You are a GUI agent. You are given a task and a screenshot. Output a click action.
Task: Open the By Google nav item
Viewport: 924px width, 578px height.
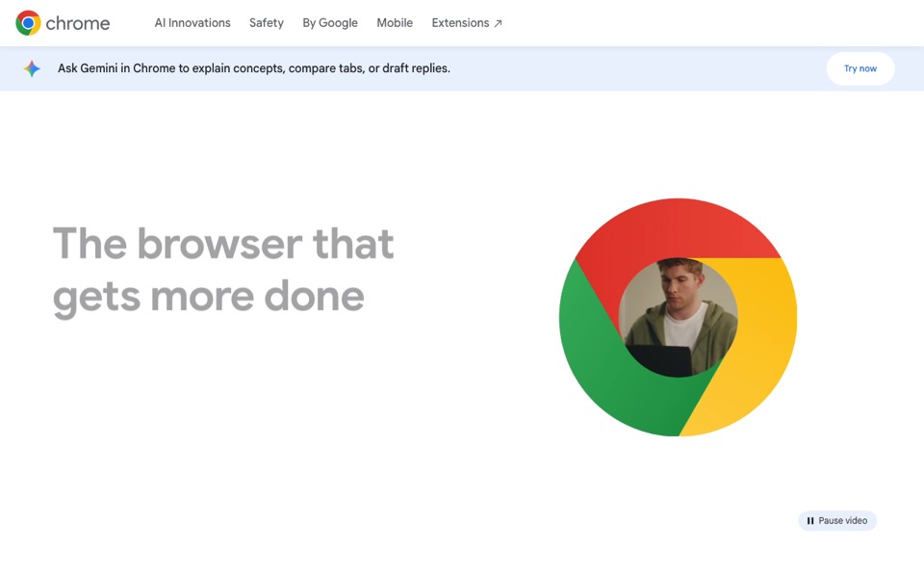coord(330,23)
